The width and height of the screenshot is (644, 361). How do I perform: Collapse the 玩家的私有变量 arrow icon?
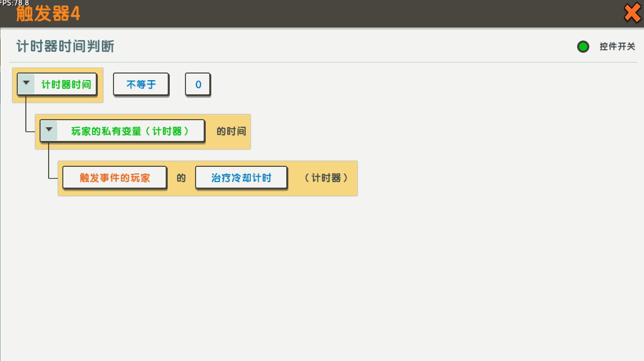click(49, 130)
